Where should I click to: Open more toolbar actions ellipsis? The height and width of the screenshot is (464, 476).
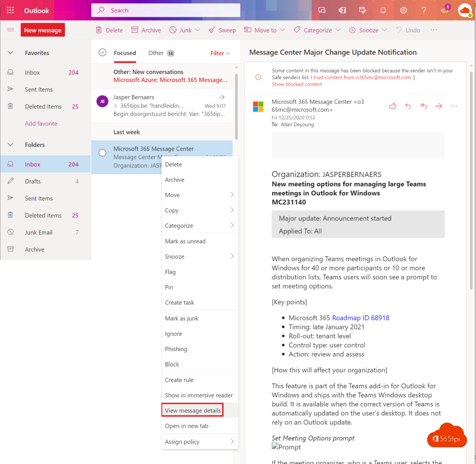[x=434, y=30]
